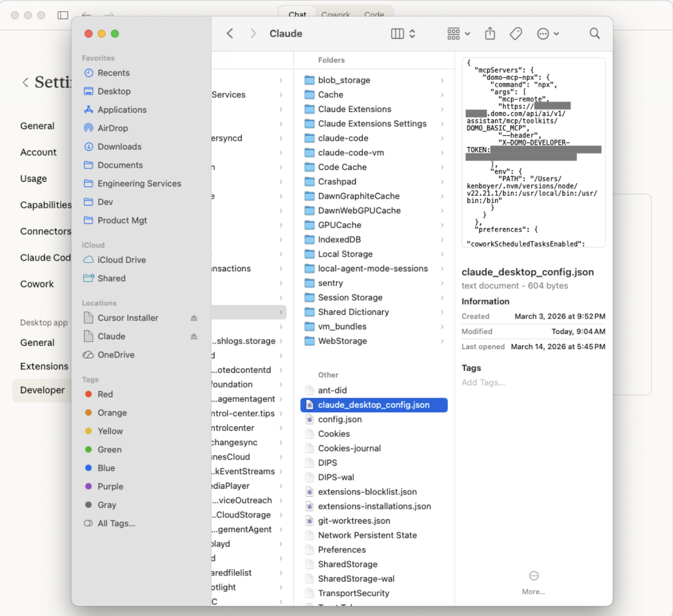Click Add Tags field in preview
Image resolution: width=673 pixels, height=616 pixels.
(x=483, y=383)
